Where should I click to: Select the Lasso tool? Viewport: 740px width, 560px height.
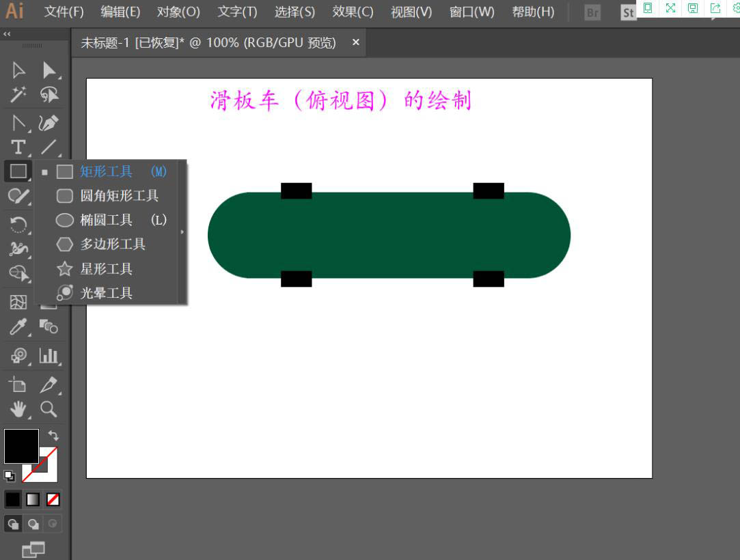tap(49, 95)
